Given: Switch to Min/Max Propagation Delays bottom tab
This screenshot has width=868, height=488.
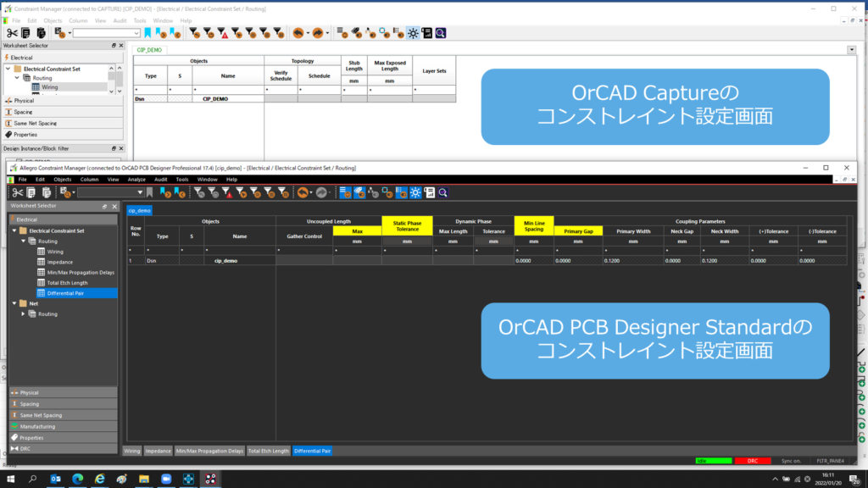Looking at the screenshot, I should pyautogui.click(x=209, y=451).
